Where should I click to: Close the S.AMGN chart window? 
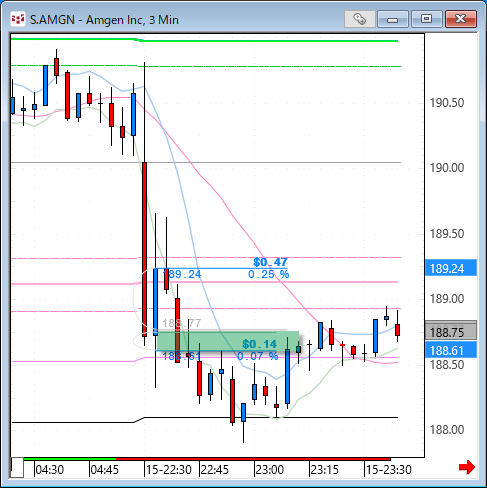pyautogui.click(x=461, y=19)
